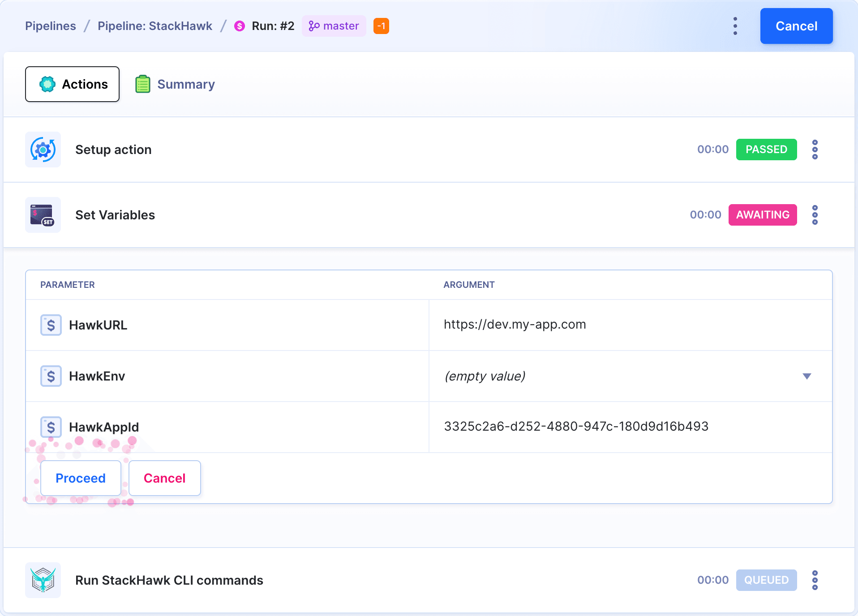
Task: Click the master branch tag
Action: (334, 26)
